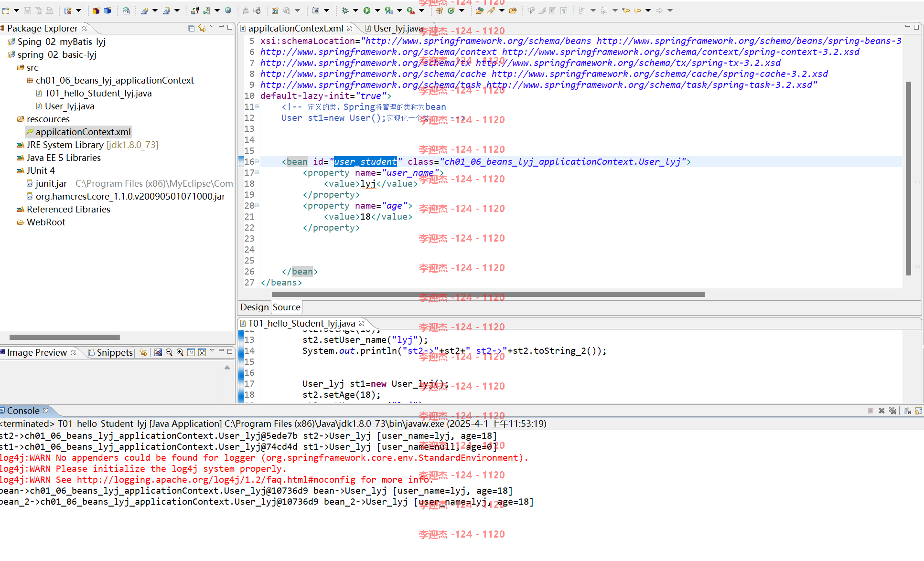
Task: Open the Back history dropdown arrow
Action: pyautogui.click(x=648, y=11)
